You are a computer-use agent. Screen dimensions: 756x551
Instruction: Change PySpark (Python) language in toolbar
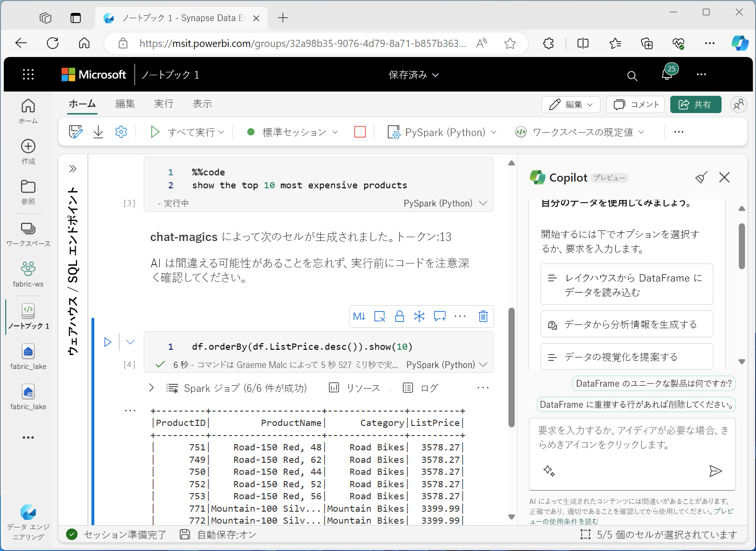[x=442, y=132]
